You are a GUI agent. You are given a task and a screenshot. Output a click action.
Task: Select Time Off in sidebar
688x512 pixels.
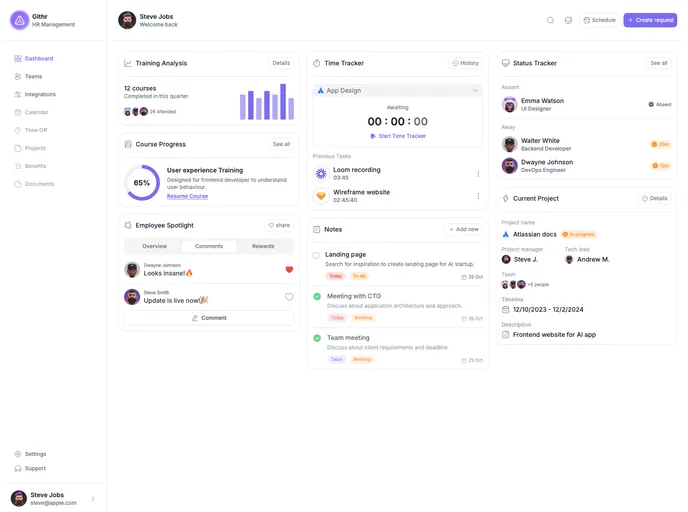[31, 130]
